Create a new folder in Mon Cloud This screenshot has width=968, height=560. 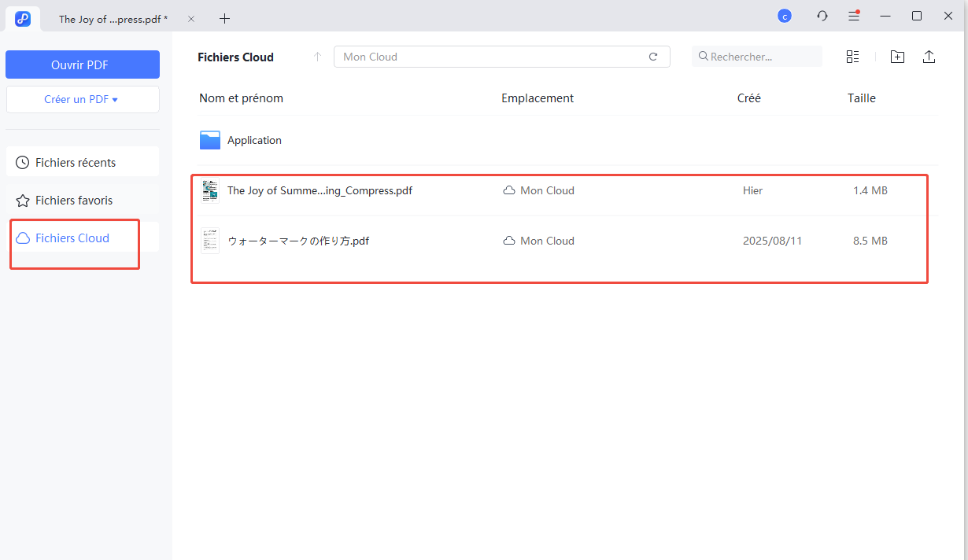click(x=897, y=56)
